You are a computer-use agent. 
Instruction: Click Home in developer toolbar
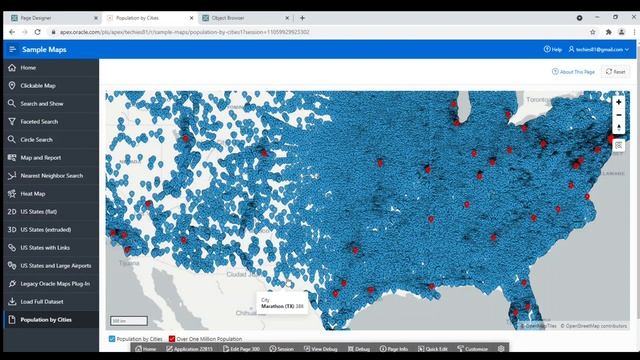146,349
